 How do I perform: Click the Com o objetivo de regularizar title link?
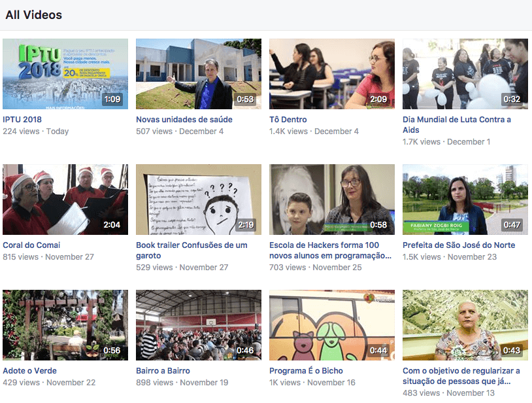[461, 376]
